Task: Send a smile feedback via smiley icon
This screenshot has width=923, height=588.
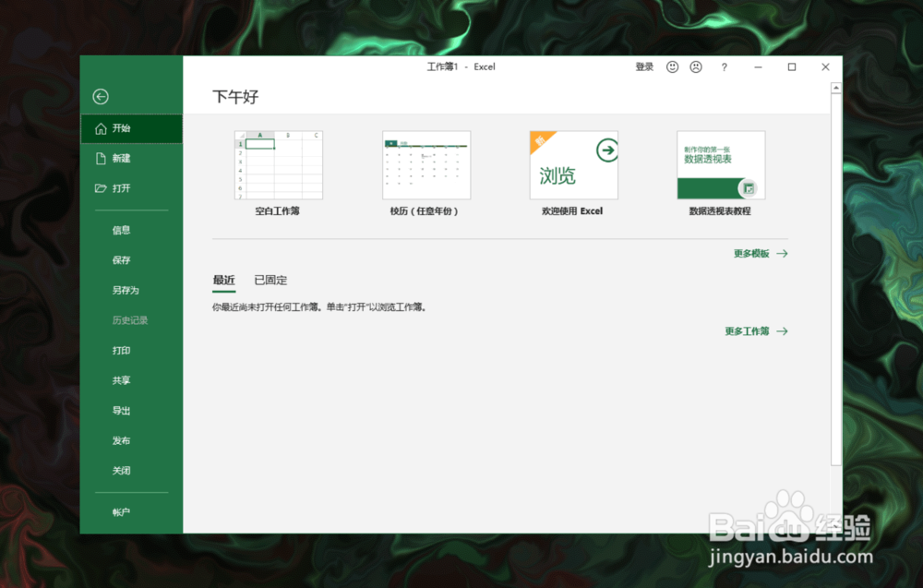Action: (672, 67)
